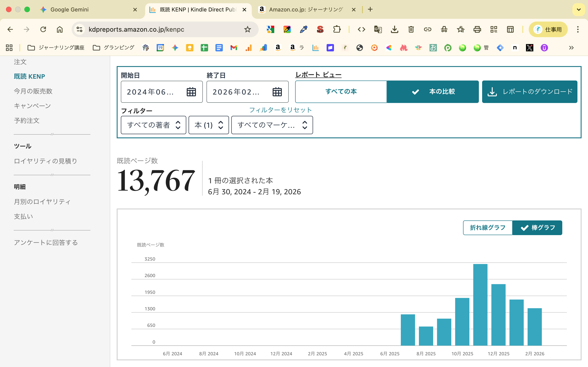Open the Google Keep bookmark
The width and height of the screenshot is (588, 367).
pyautogui.click(x=190, y=47)
